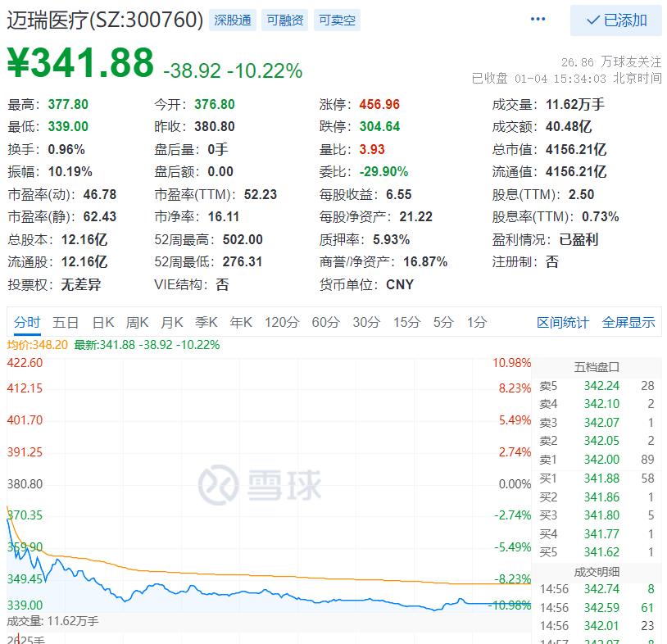
Task: Click the 总市值 value 4156.21亿
Action: (x=576, y=149)
